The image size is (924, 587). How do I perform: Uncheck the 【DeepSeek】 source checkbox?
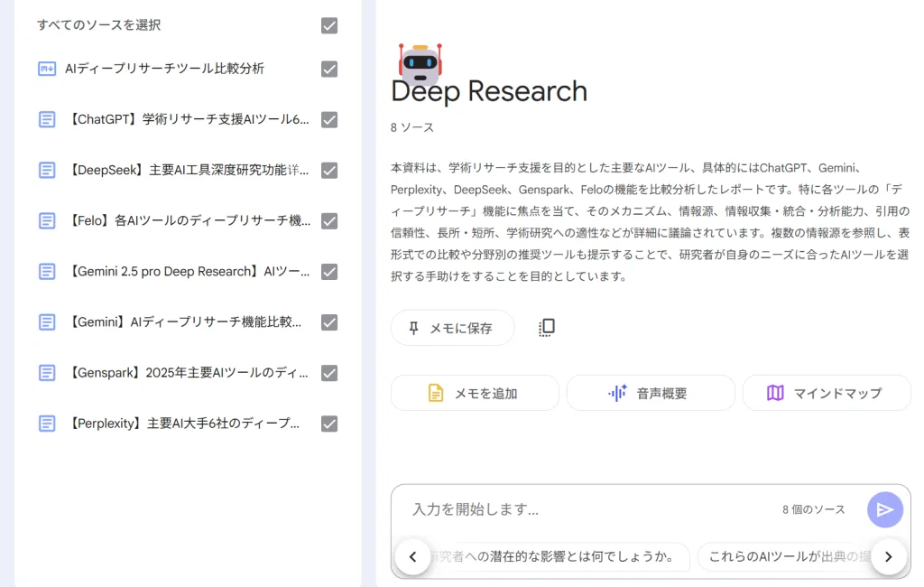point(329,171)
